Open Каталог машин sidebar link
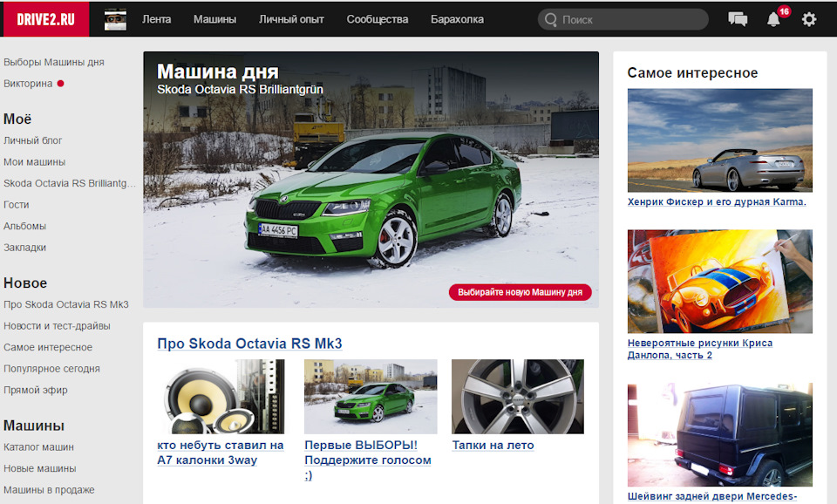The height and width of the screenshot is (504, 837). click(x=38, y=446)
